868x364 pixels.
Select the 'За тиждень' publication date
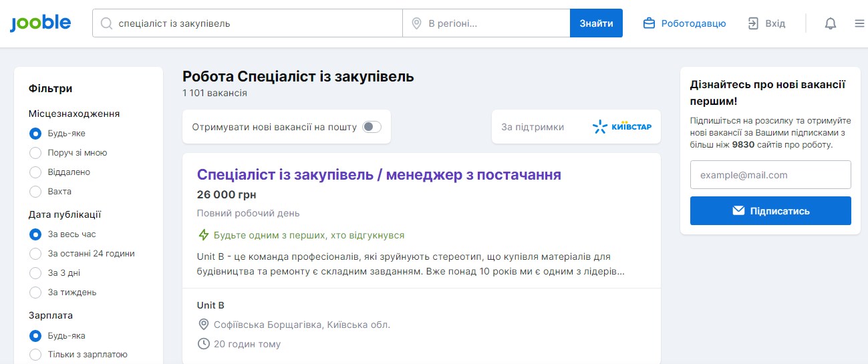[x=35, y=293]
